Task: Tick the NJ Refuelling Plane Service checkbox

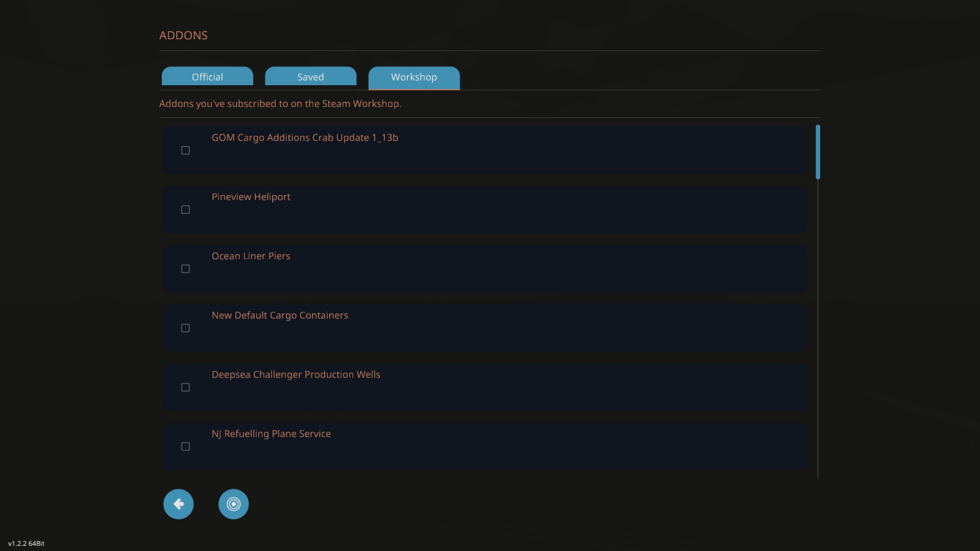Action: (x=185, y=446)
